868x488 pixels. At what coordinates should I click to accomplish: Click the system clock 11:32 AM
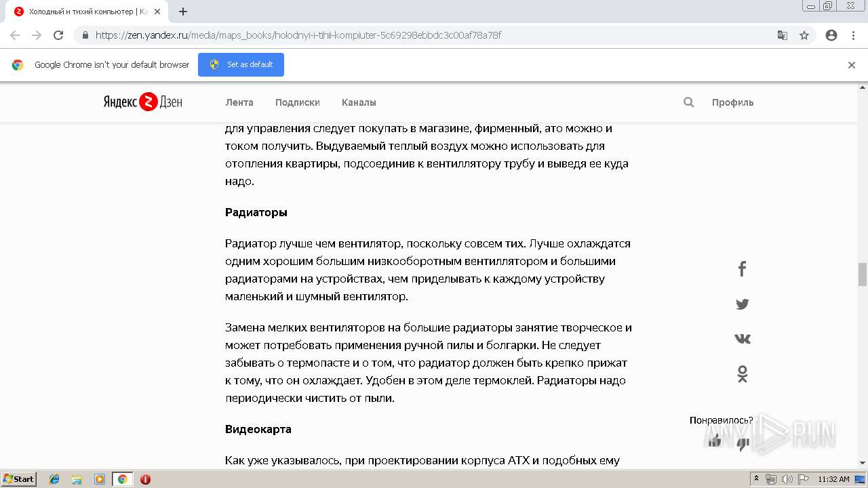point(833,479)
